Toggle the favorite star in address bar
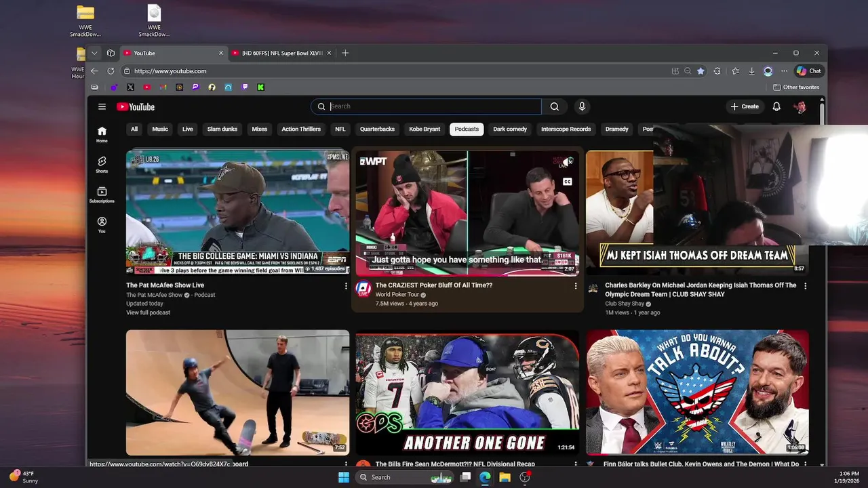This screenshot has width=868, height=488. tap(701, 70)
